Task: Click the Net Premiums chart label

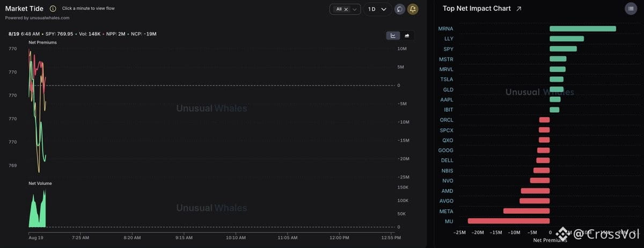Action: [x=42, y=42]
